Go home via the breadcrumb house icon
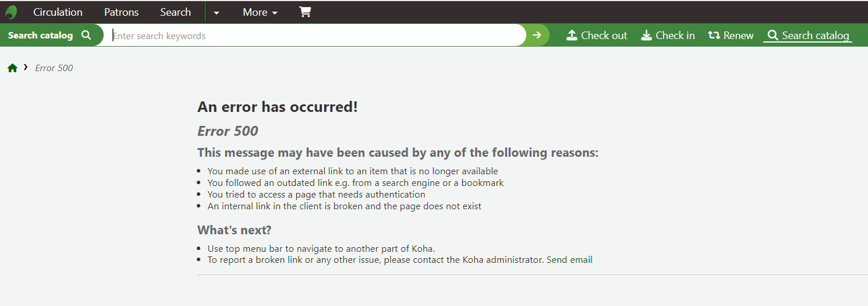Screen dimensions: 868x306 coord(12,68)
